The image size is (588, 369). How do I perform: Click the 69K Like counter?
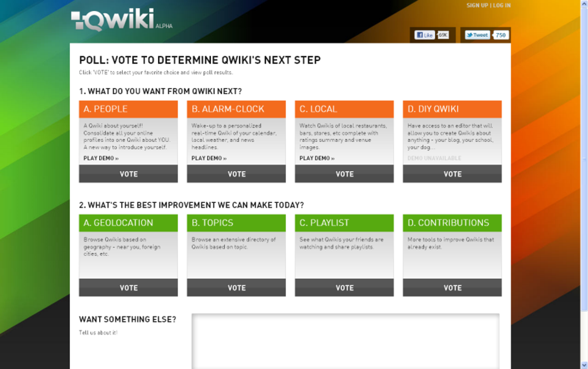click(443, 35)
